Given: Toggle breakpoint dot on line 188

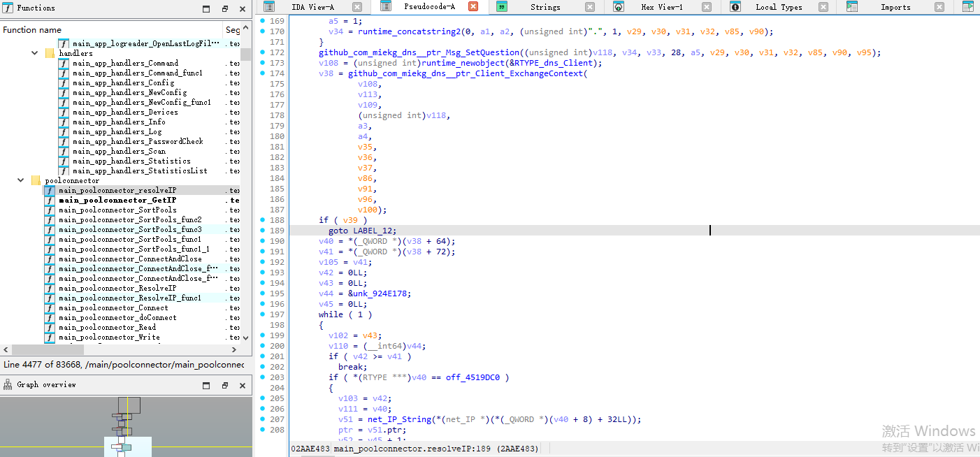Looking at the screenshot, I should click(262, 220).
